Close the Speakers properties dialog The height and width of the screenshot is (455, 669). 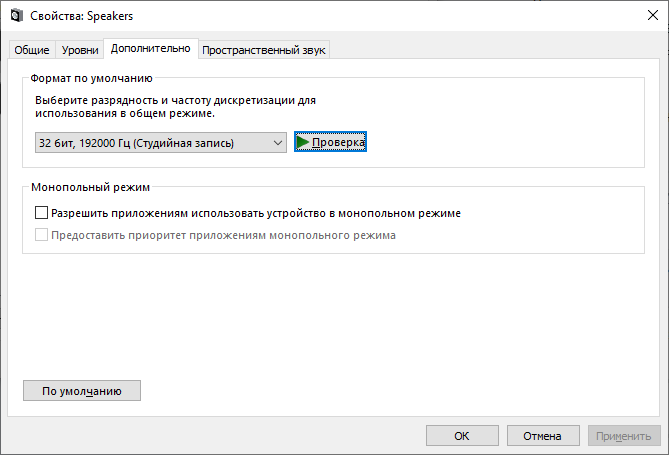tap(652, 15)
